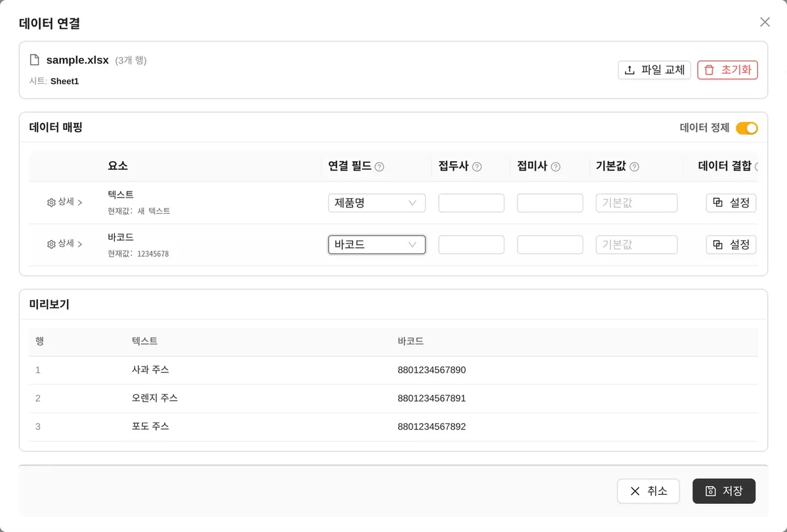The image size is (787, 532).
Task: Select preview cell 오렌지 주스
Action: point(155,398)
